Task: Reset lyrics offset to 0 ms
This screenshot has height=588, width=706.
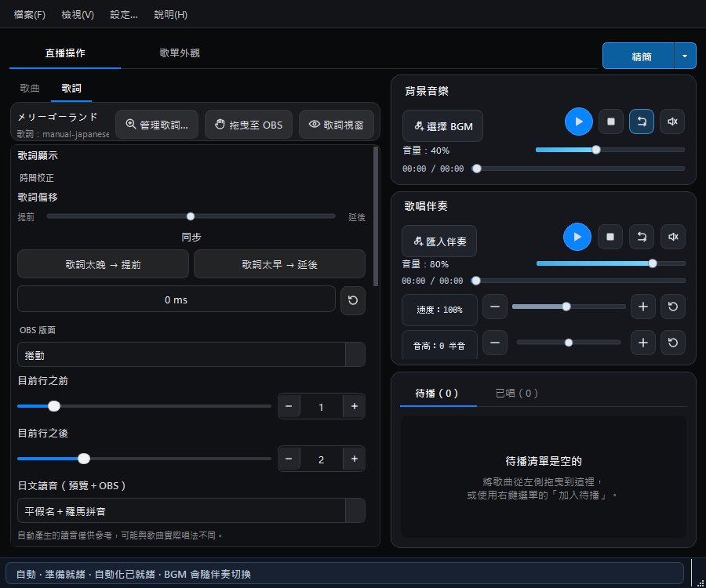Action: pos(353,300)
